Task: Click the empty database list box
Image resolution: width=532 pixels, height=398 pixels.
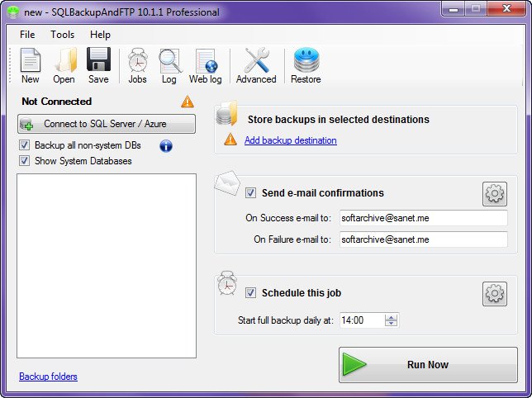Action: [x=107, y=266]
